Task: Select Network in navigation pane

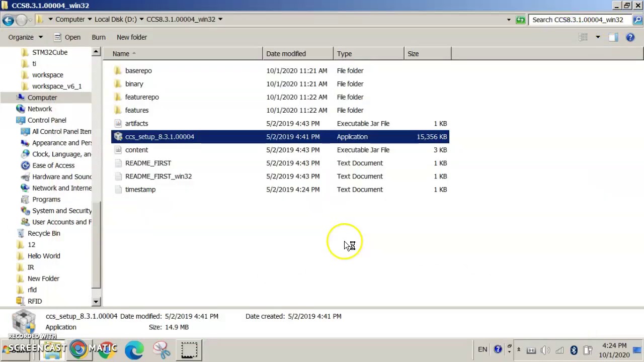Action: pyautogui.click(x=40, y=109)
